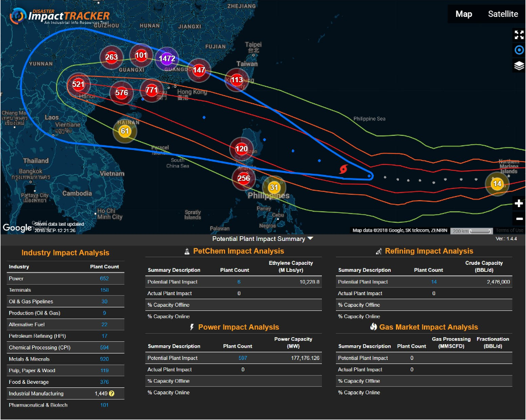526x420 pixels.
Task: Click the crude capacity value 2,476,000
Action: pyautogui.click(x=498, y=282)
